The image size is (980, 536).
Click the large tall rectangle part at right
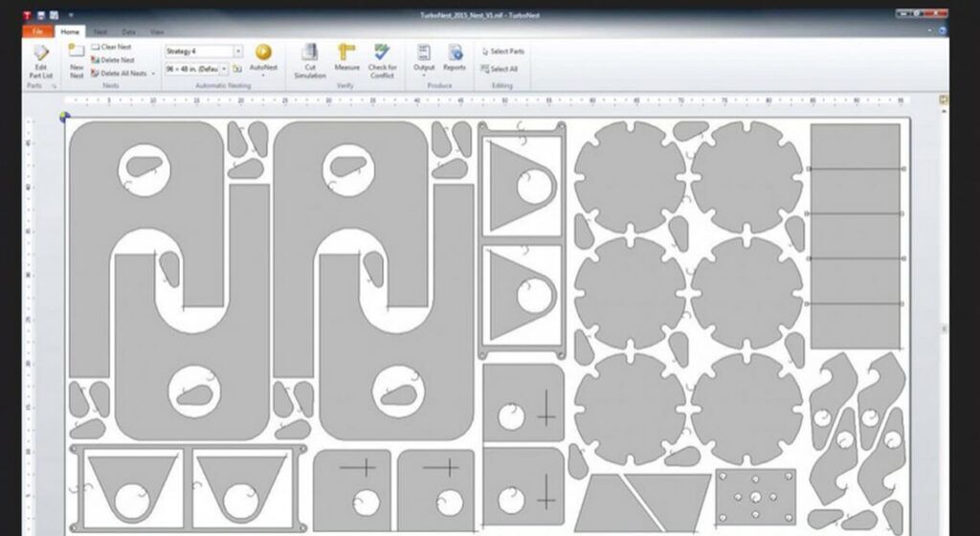point(855,234)
